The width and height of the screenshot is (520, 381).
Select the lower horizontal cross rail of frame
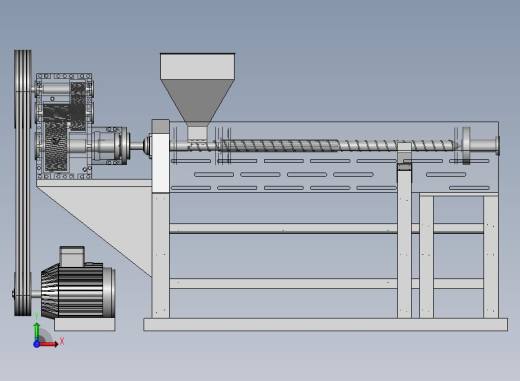coord(283,283)
